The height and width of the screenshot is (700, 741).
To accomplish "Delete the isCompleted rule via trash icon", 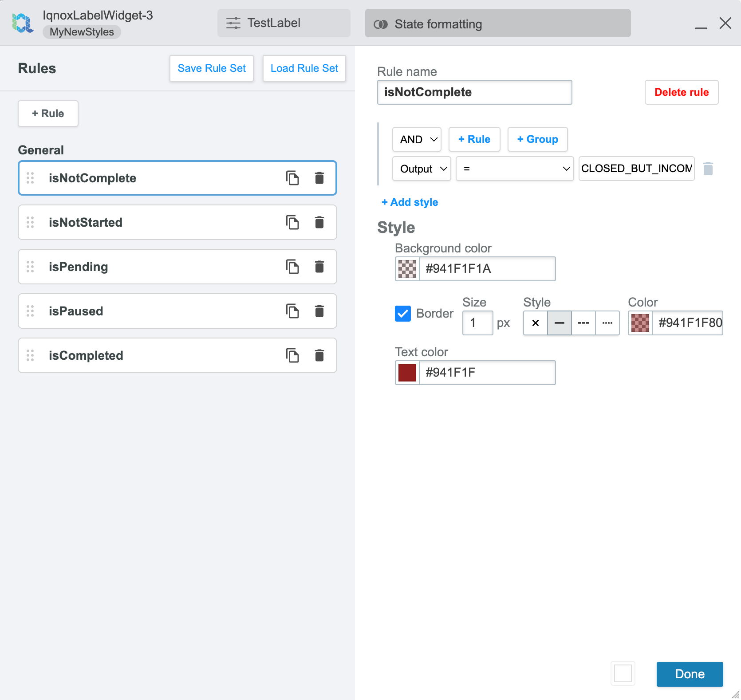I will pos(319,355).
